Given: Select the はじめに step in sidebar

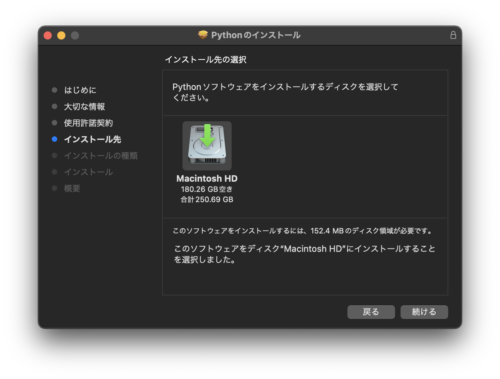Looking at the screenshot, I should [80, 90].
